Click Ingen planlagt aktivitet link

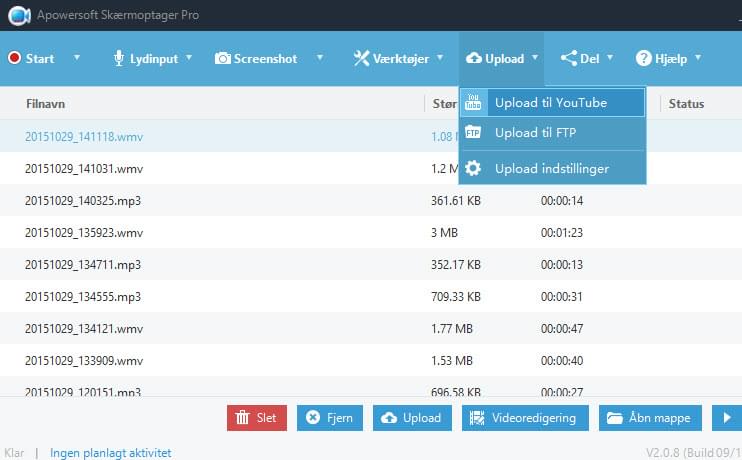111,453
